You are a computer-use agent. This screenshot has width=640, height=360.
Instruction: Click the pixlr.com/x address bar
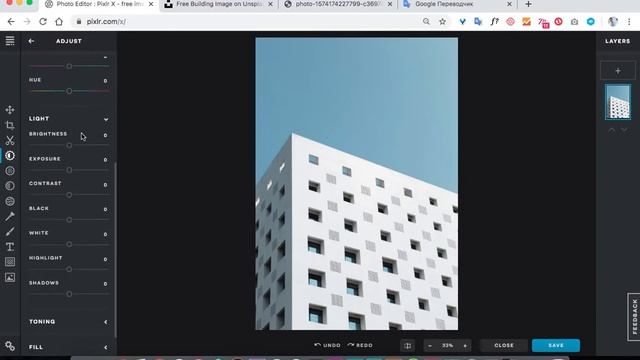245,22
